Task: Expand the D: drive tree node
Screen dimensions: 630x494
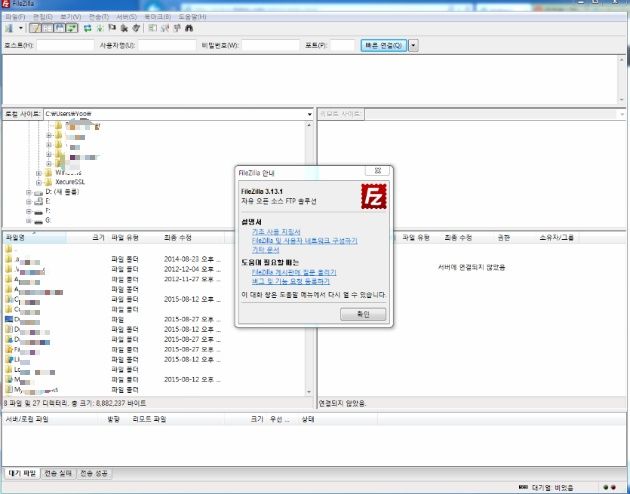Action: 29,192
